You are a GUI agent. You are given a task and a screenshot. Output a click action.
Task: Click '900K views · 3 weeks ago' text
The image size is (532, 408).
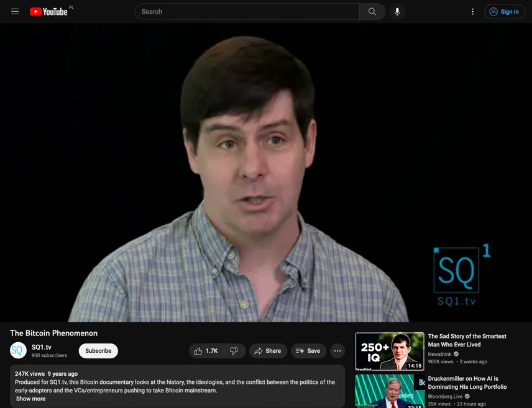457,361
